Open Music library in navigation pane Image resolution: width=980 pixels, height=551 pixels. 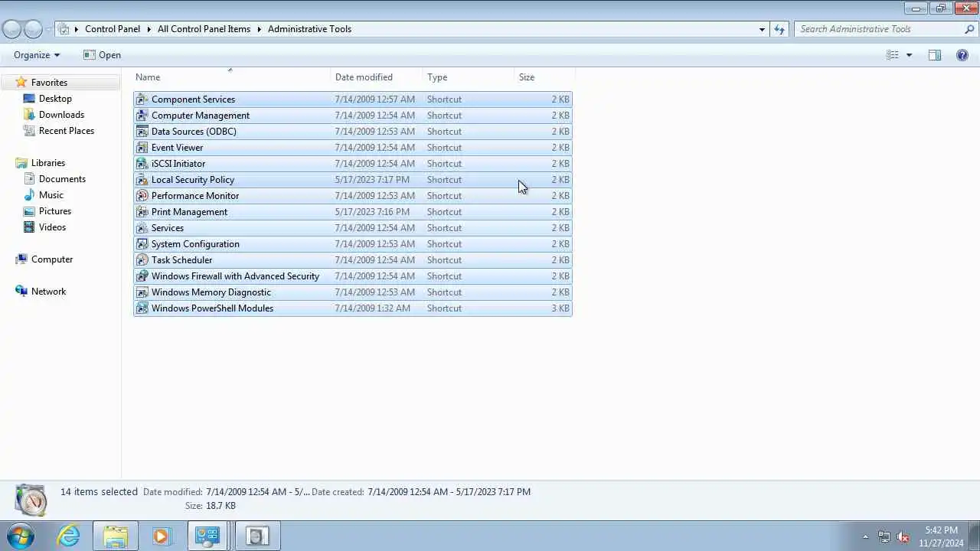[51, 195]
